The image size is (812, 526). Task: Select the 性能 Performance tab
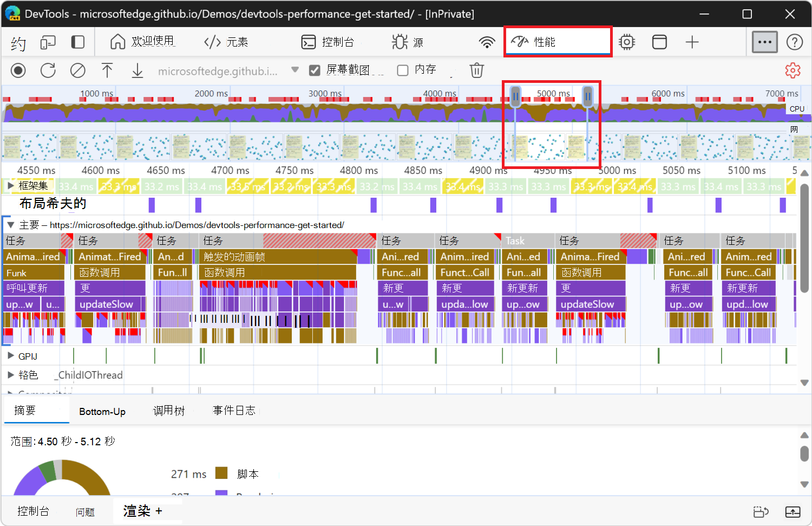(558, 42)
